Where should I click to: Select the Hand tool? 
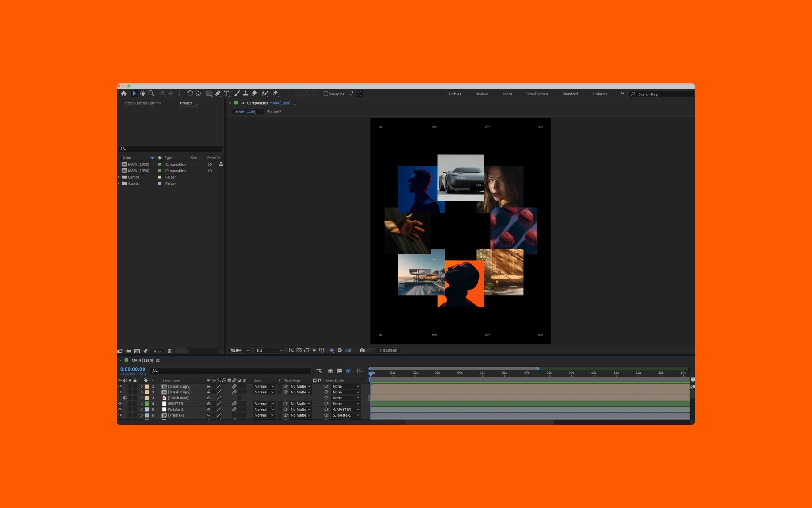(x=143, y=94)
